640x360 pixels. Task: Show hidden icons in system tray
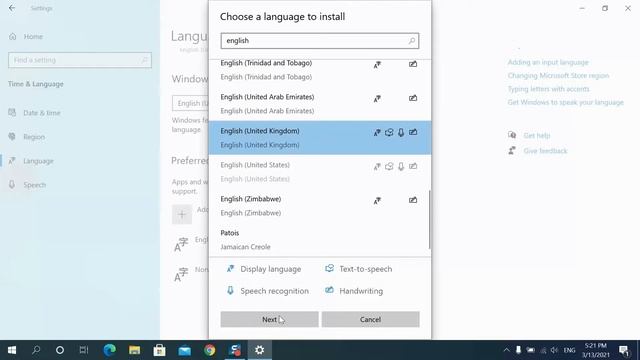(x=506, y=350)
